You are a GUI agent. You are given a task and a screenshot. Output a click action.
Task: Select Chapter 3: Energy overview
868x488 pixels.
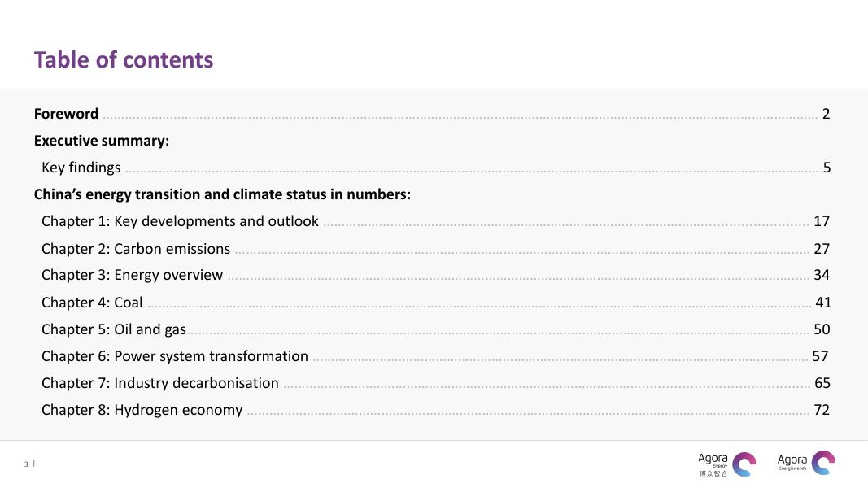click(x=132, y=275)
